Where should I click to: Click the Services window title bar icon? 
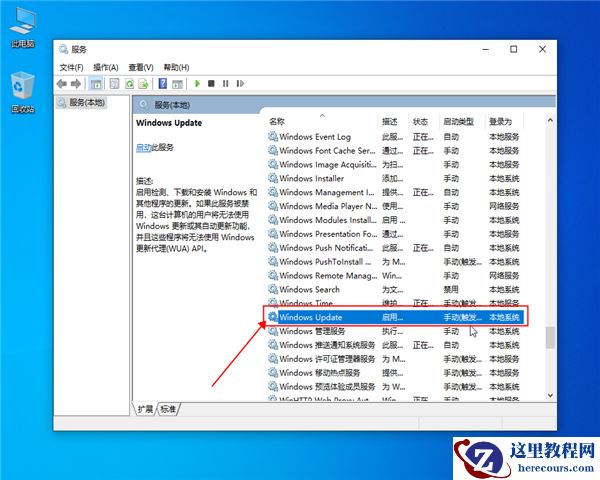click(63, 49)
